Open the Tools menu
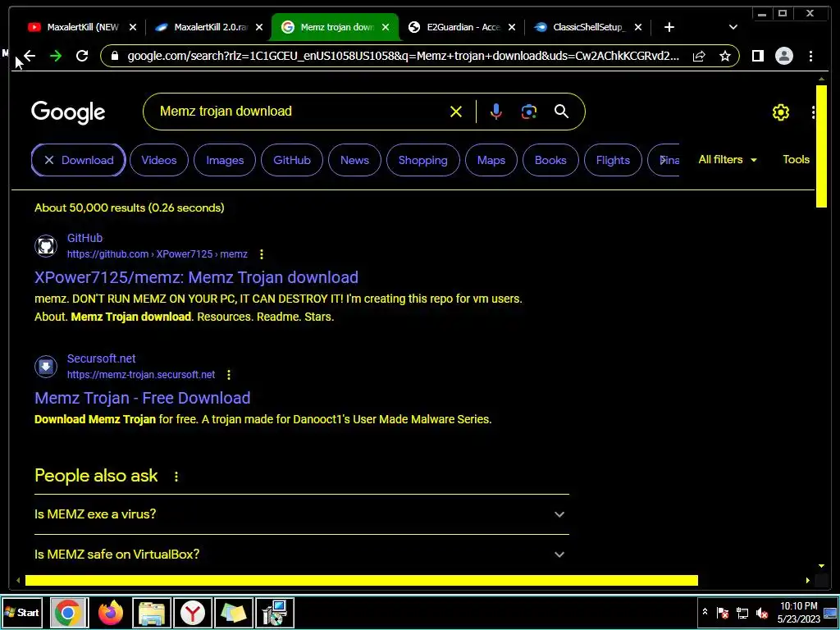Viewport: 840px width, 630px height. tap(796, 160)
